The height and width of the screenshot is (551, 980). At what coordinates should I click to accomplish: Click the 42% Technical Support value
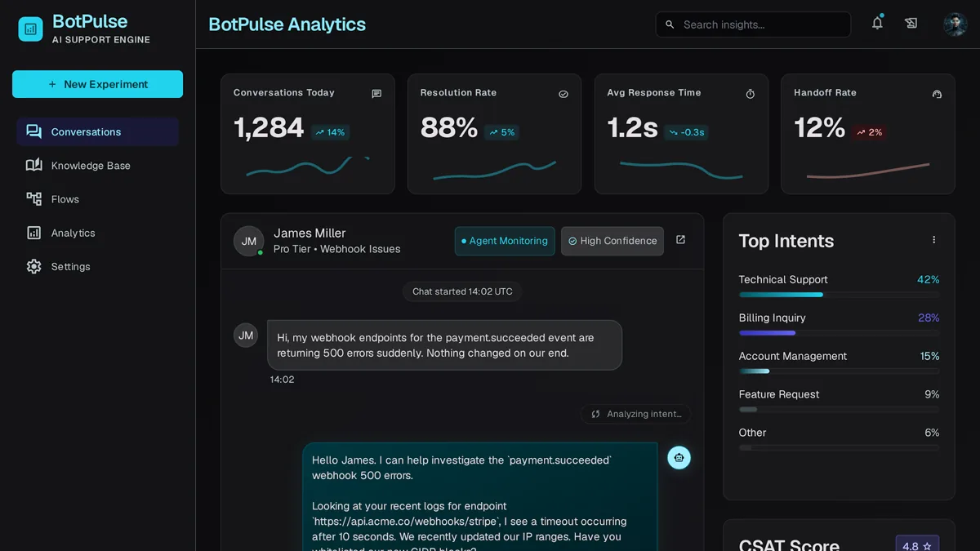click(x=928, y=279)
